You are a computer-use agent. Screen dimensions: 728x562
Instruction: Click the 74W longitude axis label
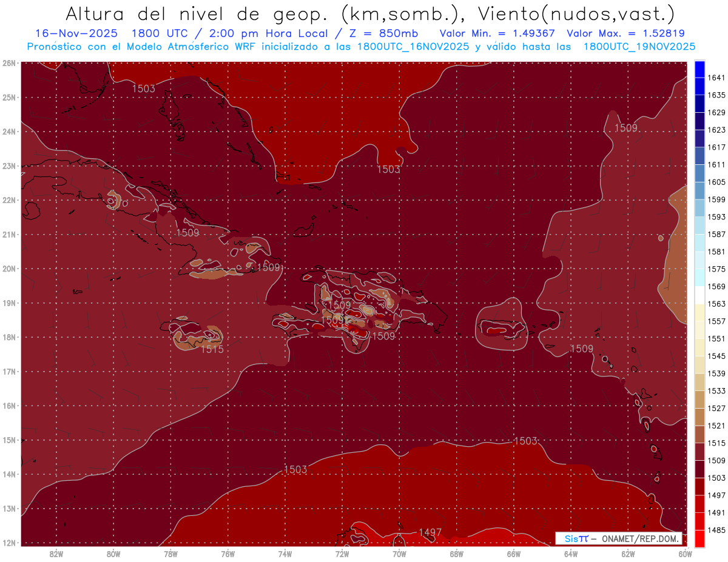tap(285, 554)
